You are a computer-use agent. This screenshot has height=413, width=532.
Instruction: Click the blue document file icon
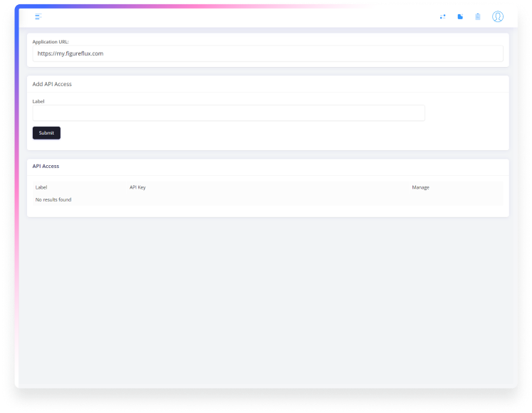point(460,16)
